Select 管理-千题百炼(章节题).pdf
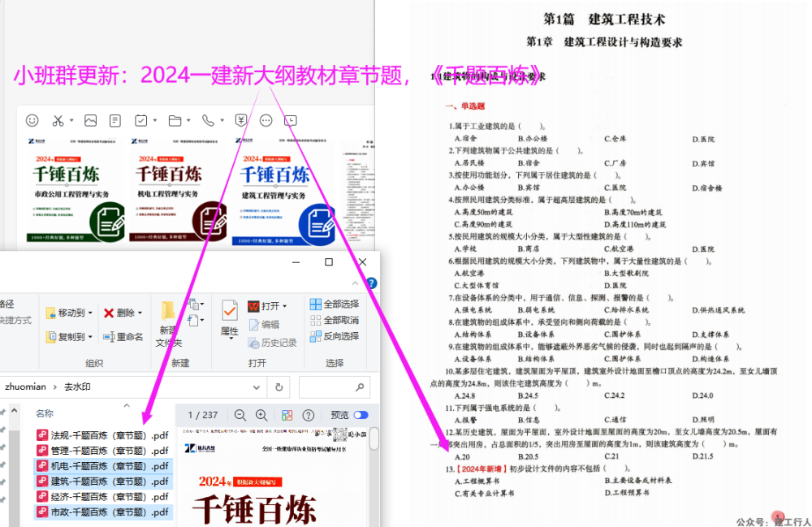Viewport: 812px width, 527px height. click(103, 451)
